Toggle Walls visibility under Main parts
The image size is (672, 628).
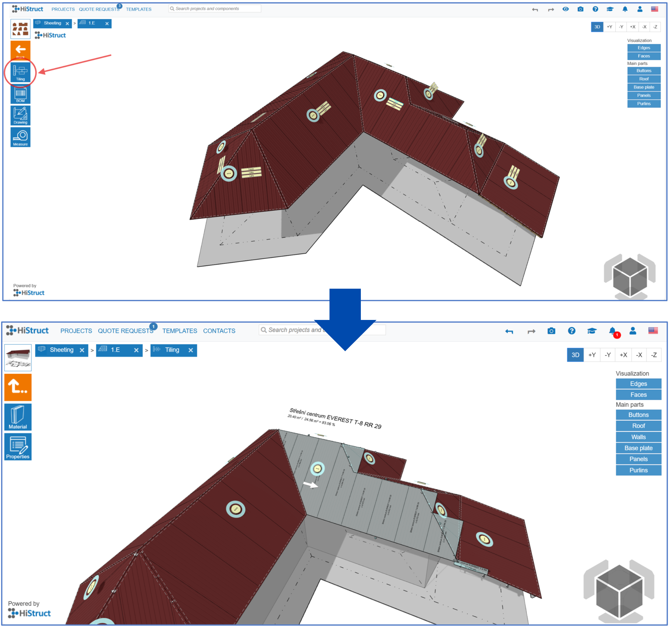point(639,437)
